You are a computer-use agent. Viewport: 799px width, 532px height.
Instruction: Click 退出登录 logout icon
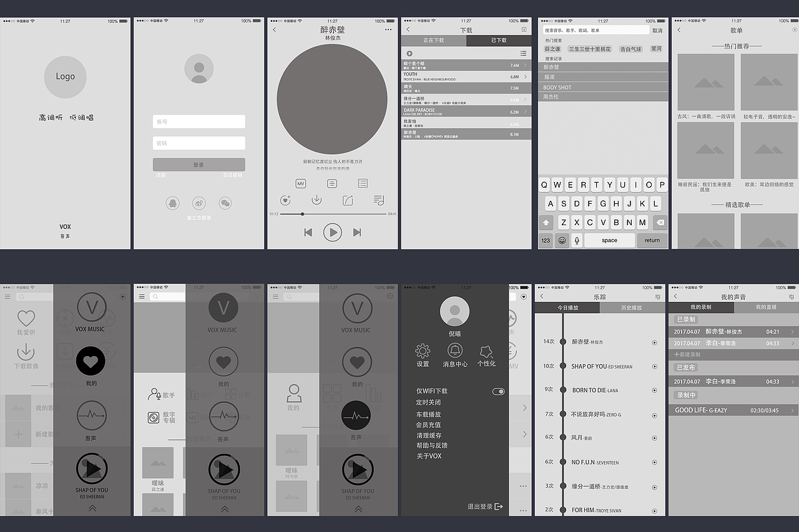498,506
